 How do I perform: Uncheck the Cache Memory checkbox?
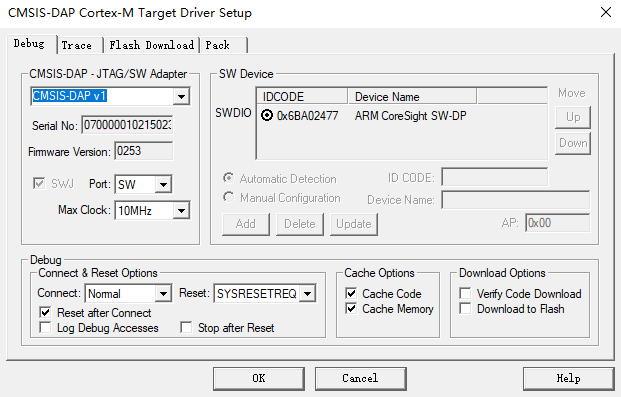(351, 309)
